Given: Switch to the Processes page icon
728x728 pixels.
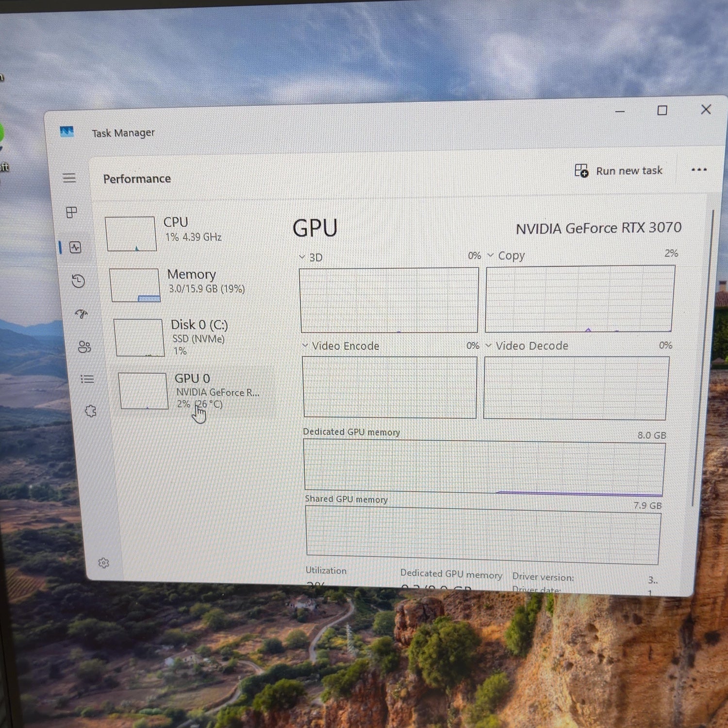Looking at the screenshot, I should click(x=71, y=212).
